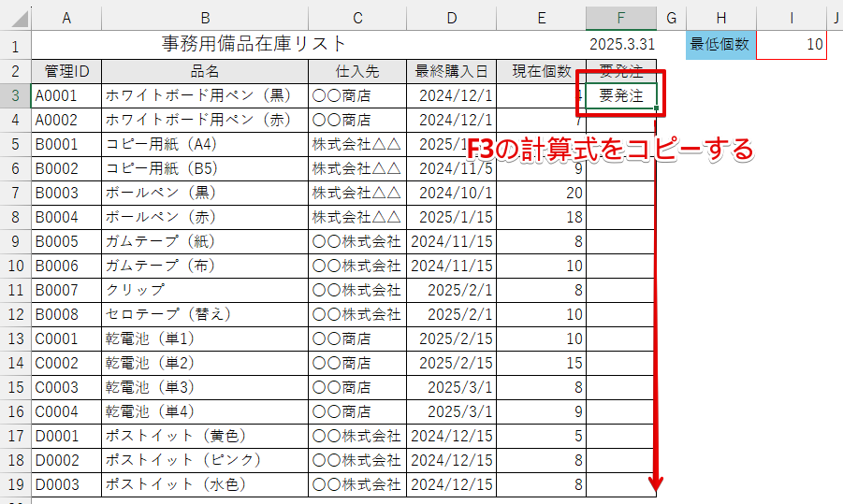Click cell ガムテープ（布）

[205, 266]
